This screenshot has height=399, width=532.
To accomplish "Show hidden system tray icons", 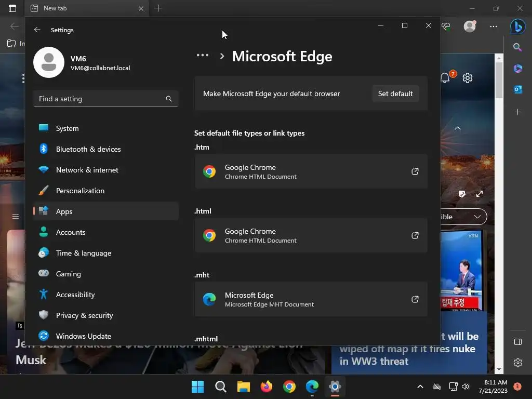I will pyautogui.click(x=420, y=387).
